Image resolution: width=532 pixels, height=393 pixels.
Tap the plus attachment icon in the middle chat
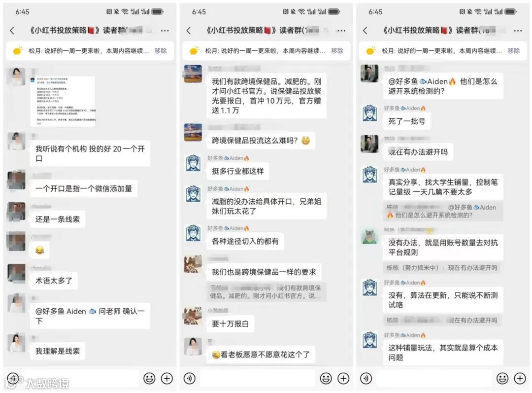point(343,378)
